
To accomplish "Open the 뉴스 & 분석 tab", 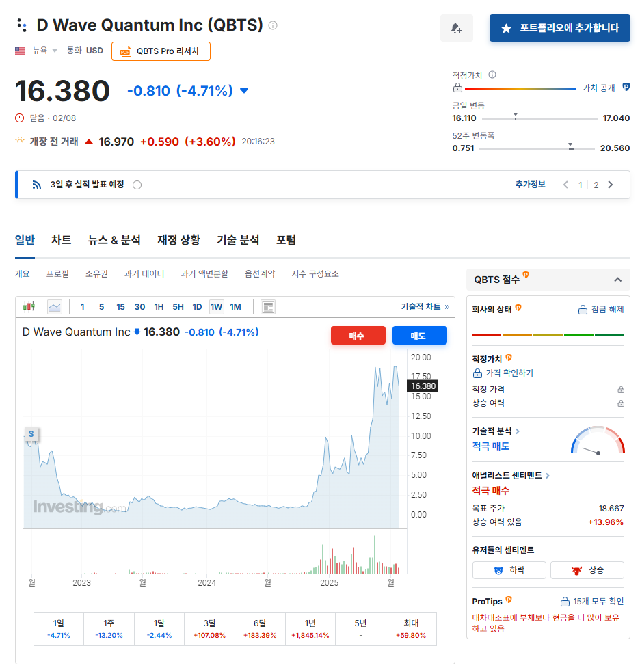I will click(x=114, y=240).
